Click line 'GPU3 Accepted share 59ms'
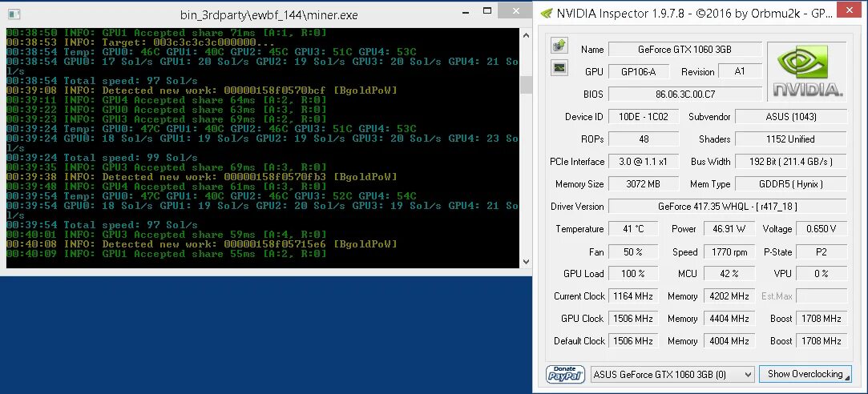 166,235
